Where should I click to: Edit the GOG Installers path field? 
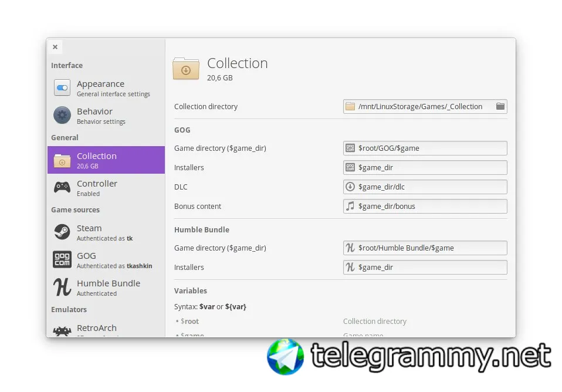[425, 167]
